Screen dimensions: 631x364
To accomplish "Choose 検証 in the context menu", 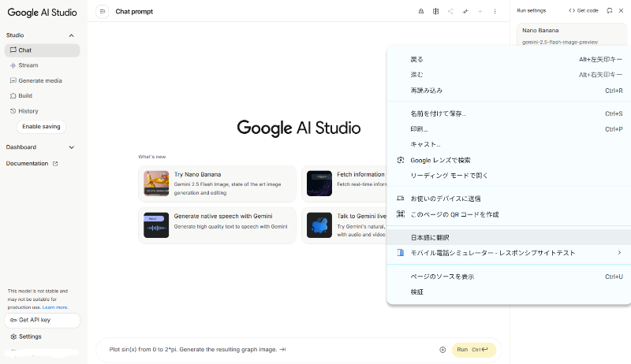I will 509,292.
